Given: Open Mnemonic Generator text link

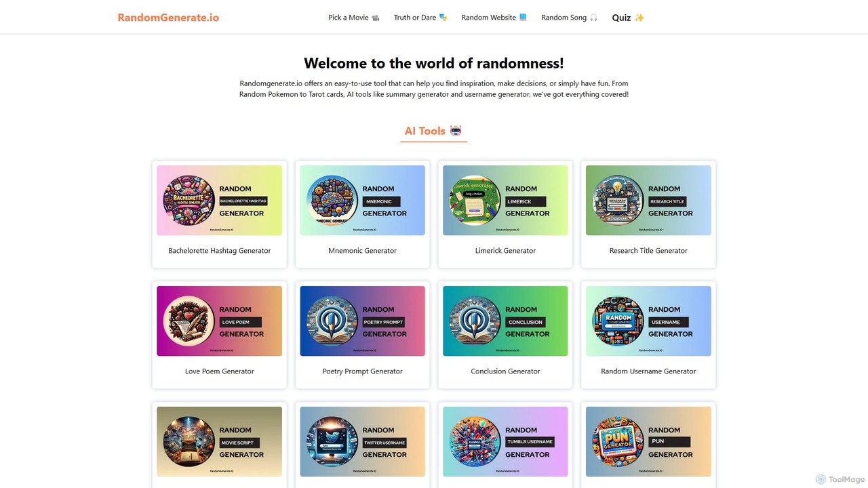Looking at the screenshot, I should point(363,251).
